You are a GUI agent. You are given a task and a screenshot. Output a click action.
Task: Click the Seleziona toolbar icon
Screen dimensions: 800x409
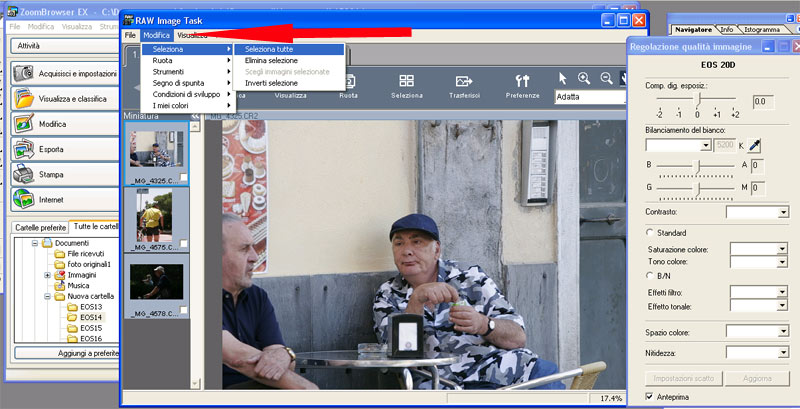(x=407, y=85)
